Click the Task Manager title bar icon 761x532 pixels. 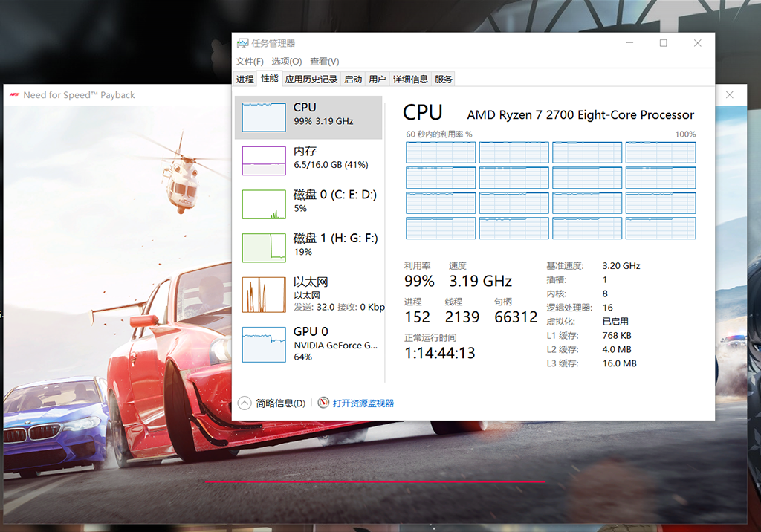tap(243, 43)
